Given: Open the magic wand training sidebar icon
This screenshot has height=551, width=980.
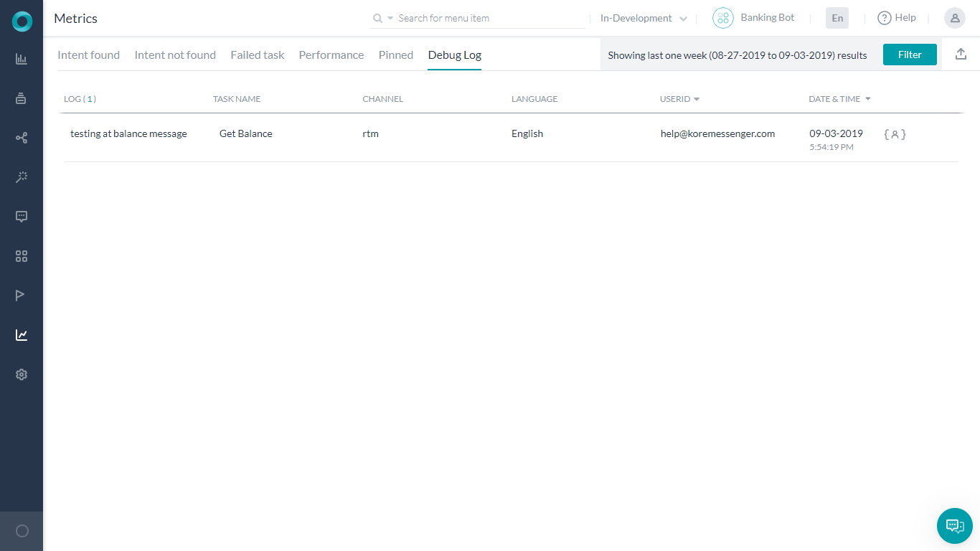Looking at the screenshot, I should tap(22, 177).
